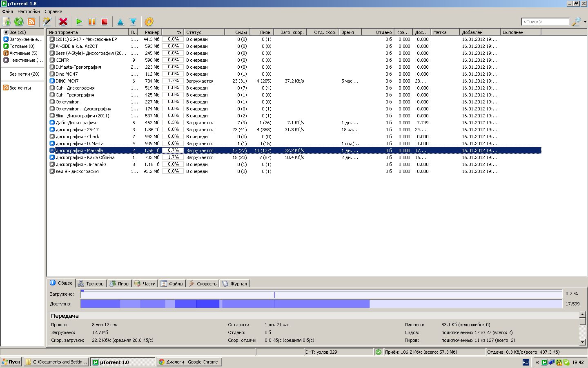Sort by the Статус column header
The width and height of the screenshot is (588, 368).
204,32
